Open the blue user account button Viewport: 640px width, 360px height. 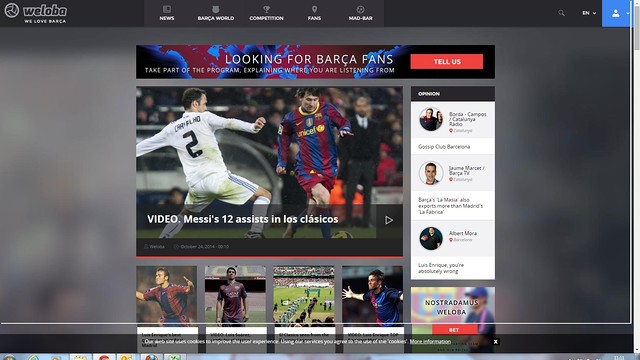(x=616, y=13)
